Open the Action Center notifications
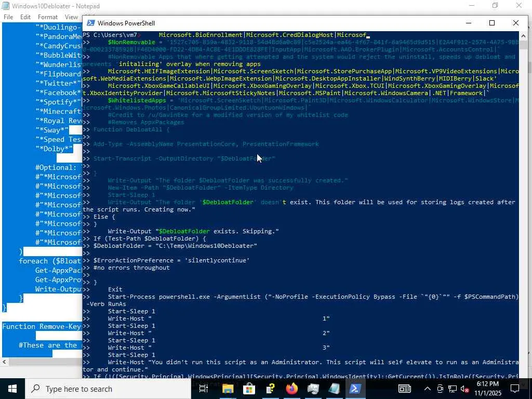This screenshot has height=399, width=532. click(515, 389)
